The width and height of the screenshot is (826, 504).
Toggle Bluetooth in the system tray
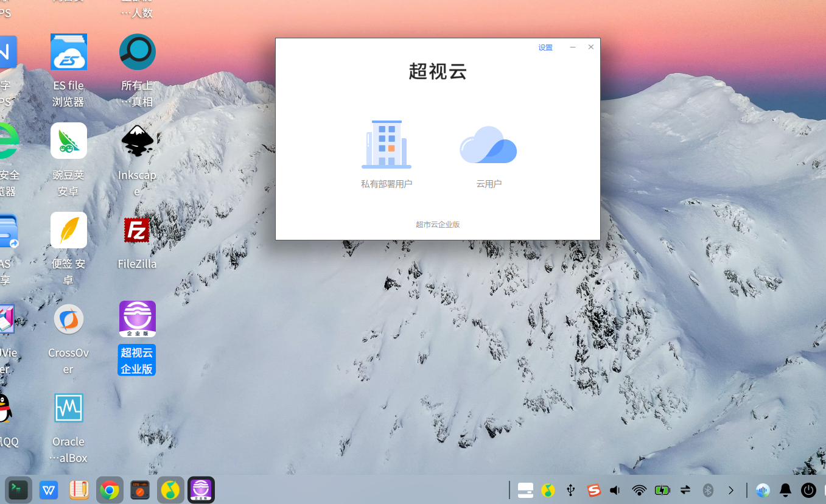point(708,489)
